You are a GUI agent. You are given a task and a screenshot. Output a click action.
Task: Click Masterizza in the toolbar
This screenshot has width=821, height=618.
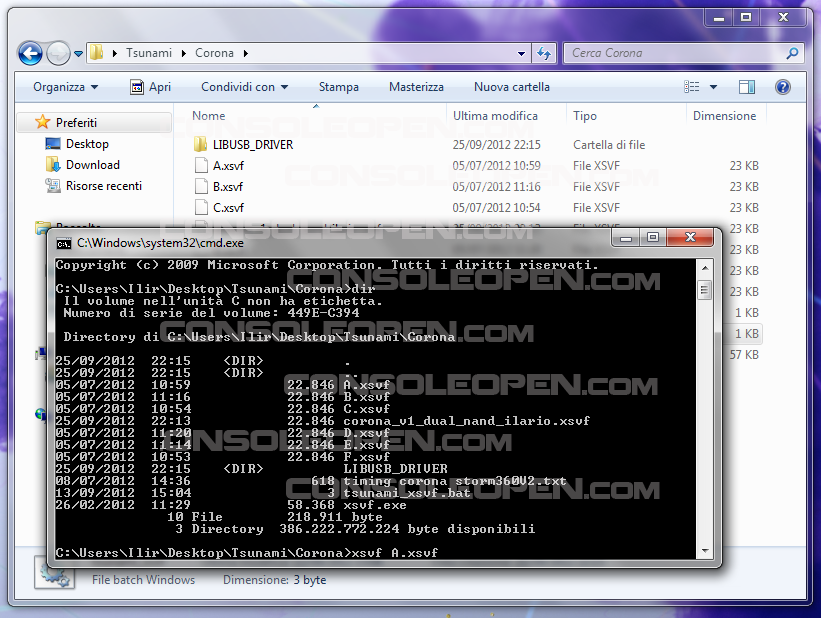(x=416, y=87)
